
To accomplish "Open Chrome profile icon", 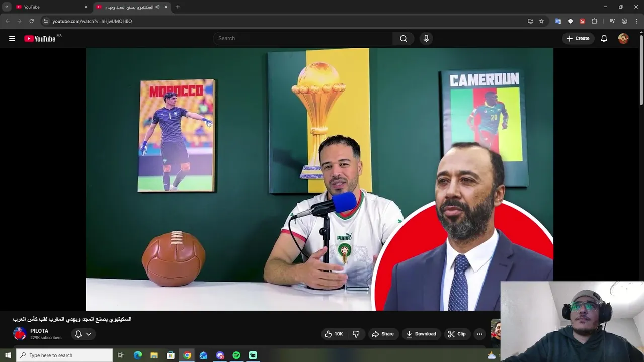I will coord(624,21).
